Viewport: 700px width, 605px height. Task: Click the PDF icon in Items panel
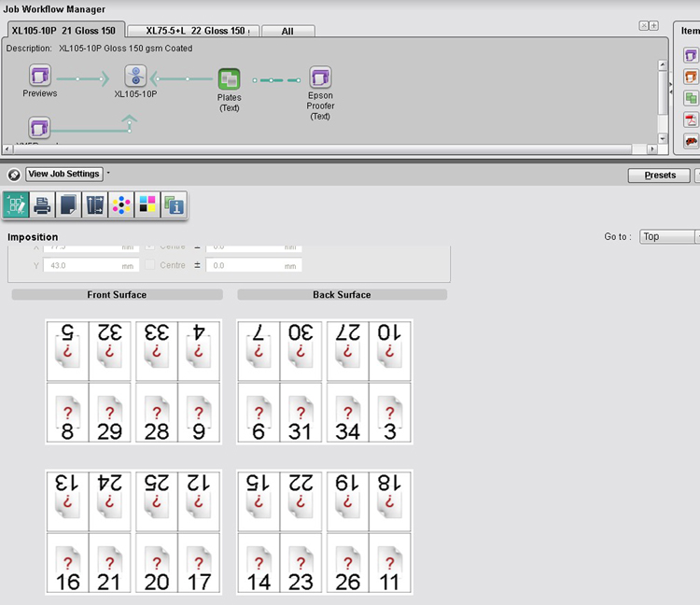[691, 120]
